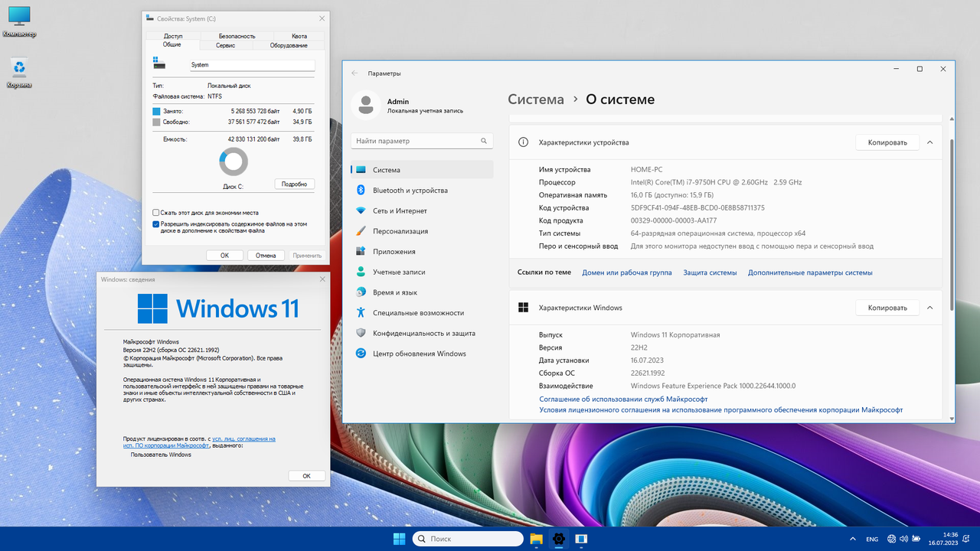The height and width of the screenshot is (551, 980).
Task: Copy Windows specs with Копировать button
Action: click(887, 308)
